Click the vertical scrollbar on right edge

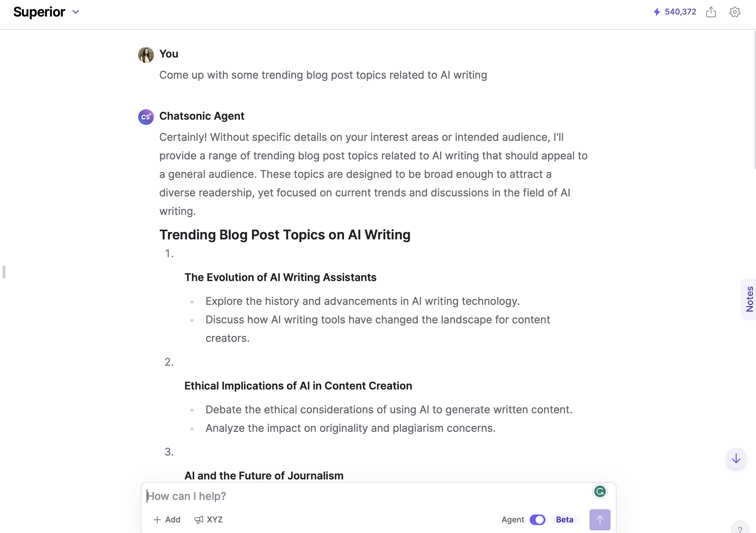(x=754, y=99)
